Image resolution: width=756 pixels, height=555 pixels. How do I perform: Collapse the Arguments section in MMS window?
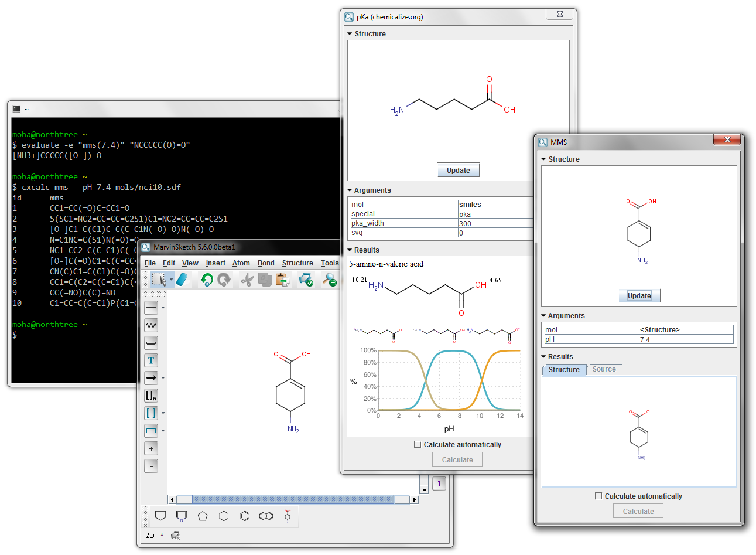[544, 316]
